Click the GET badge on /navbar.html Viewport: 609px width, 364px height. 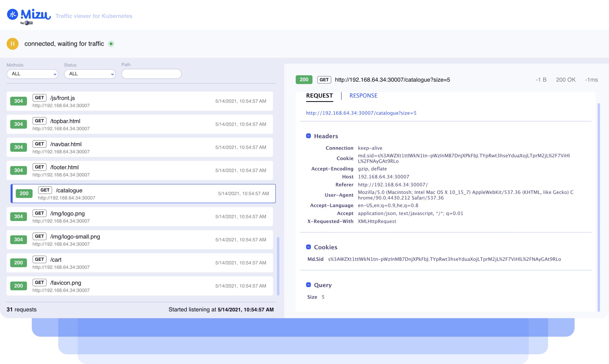(39, 144)
